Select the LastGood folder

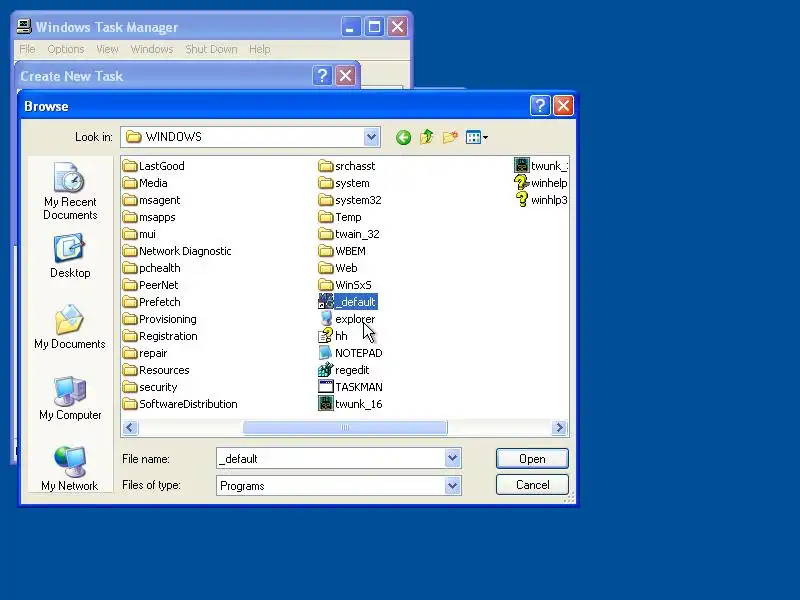154,166
